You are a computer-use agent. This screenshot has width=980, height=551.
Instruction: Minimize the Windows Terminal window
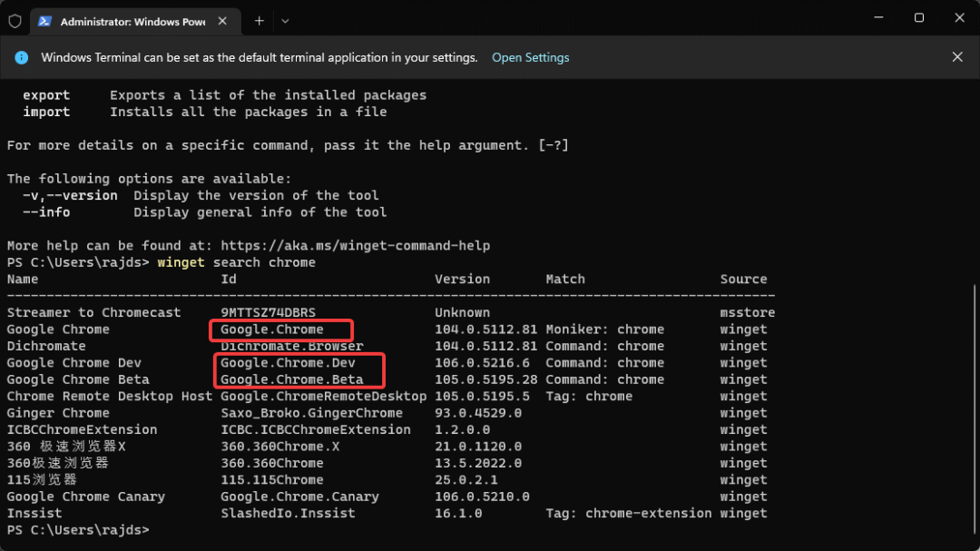pyautogui.click(x=878, y=17)
